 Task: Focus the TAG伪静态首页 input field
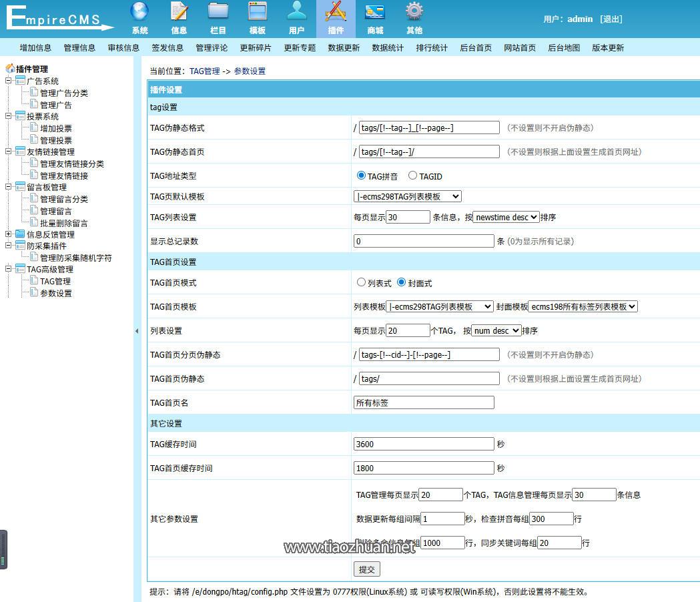tap(429, 152)
